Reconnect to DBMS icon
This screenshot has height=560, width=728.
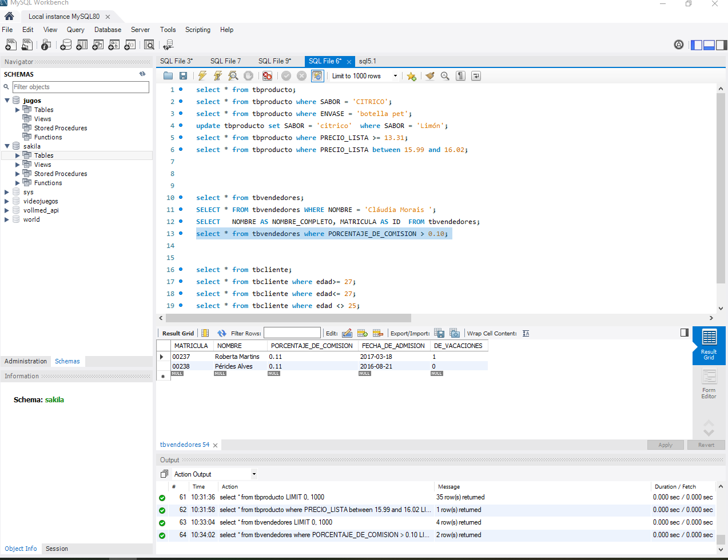click(x=168, y=45)
